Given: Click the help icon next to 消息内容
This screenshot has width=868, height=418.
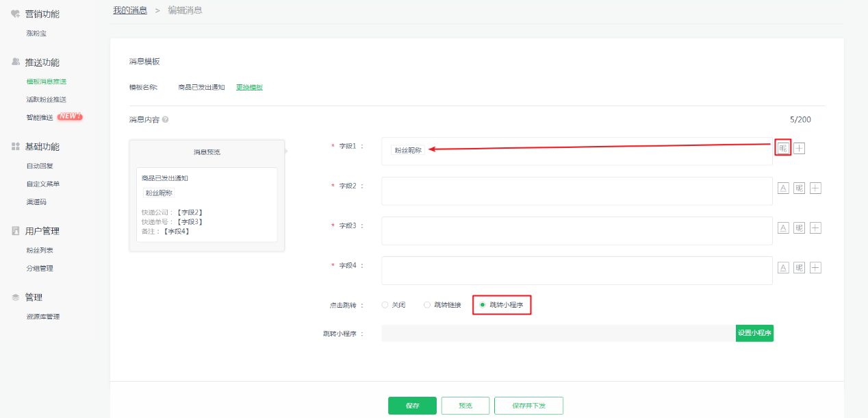Looking at the screenshot, I should pos(166,119).
